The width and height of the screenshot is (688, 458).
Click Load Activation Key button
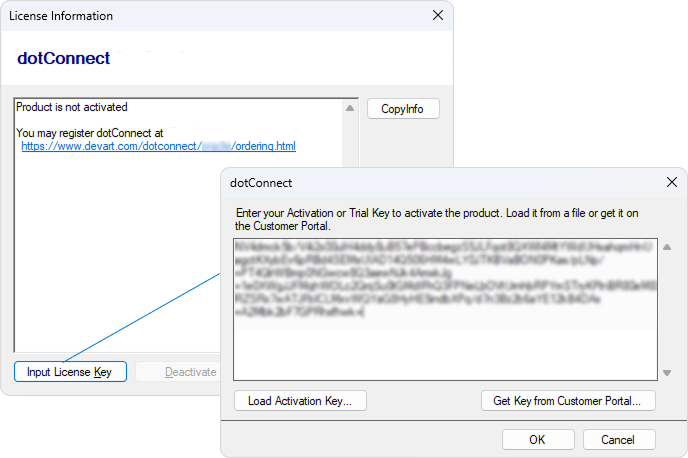click(300, 401)
